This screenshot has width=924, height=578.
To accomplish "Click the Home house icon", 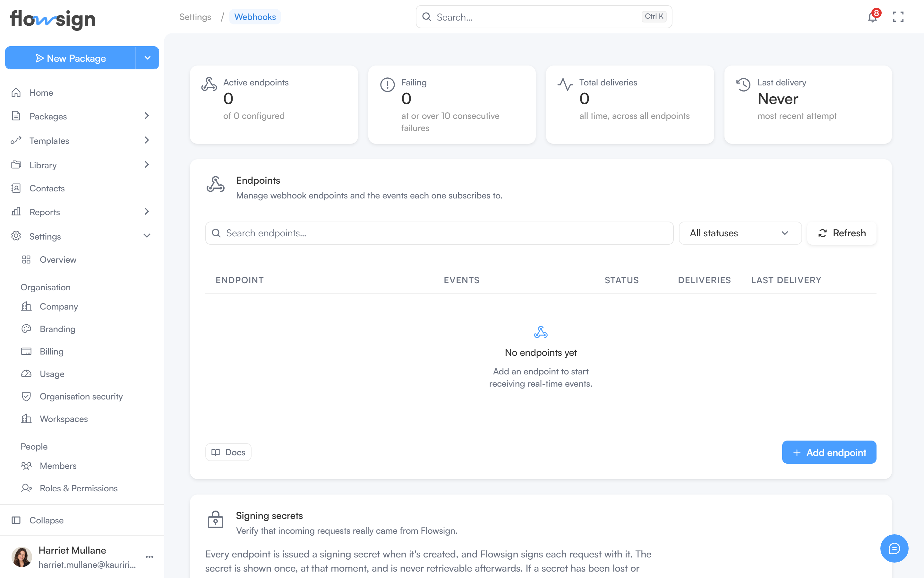I will click(x=16, y=92).
